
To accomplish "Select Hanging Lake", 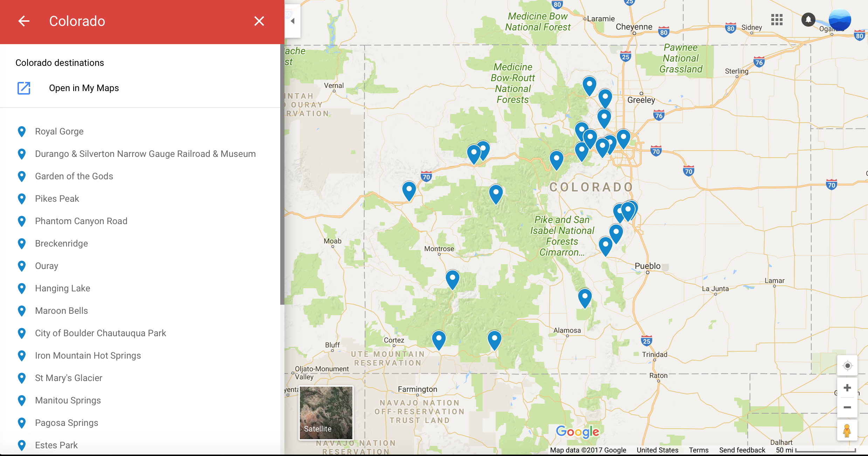I will click(x=63, y=288).
